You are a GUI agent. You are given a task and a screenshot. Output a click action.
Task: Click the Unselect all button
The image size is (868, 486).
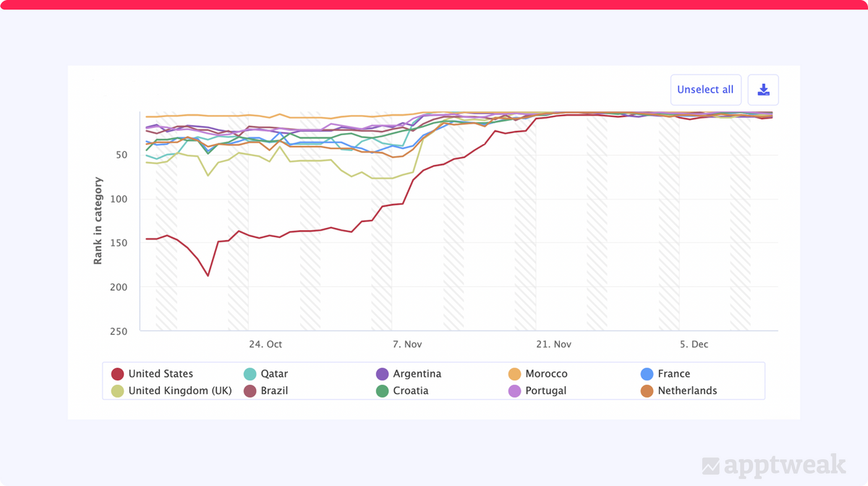(x=705, y=90)
